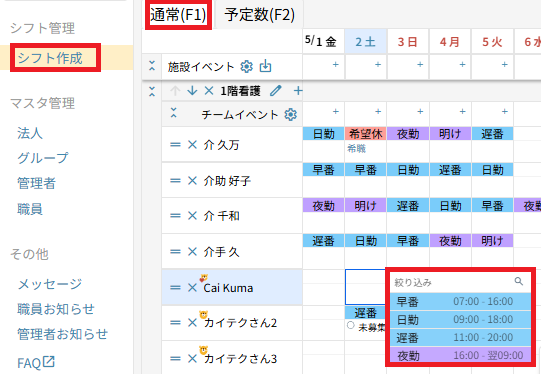
Task: Add team event on 2土
Action: tap(378, 111)
